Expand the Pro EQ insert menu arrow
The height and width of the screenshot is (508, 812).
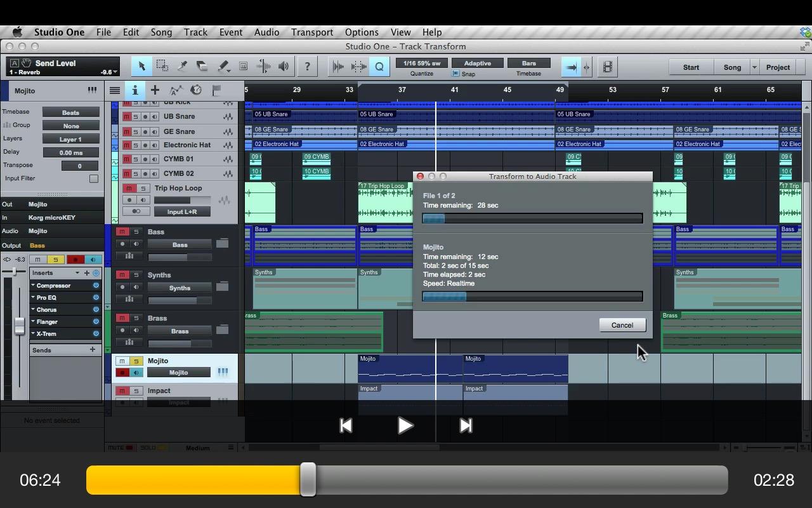[x=33, y=297]
